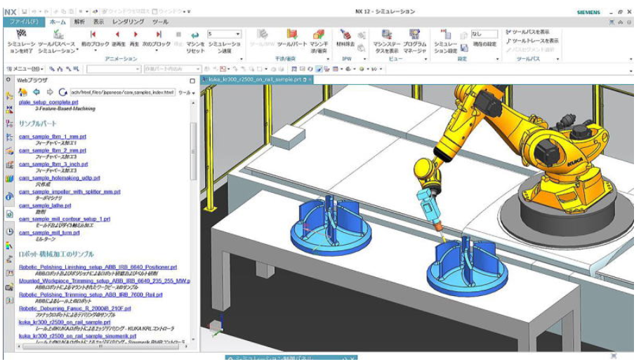
Task: Open the previous block dropdown arrow
Action: (95, 50)
